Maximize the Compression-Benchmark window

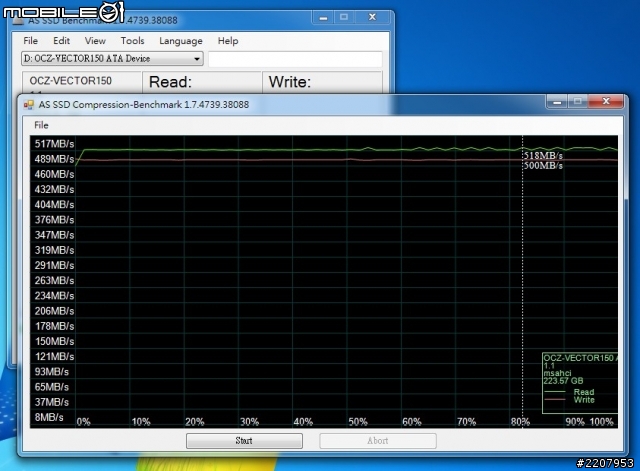click(578, 101)
